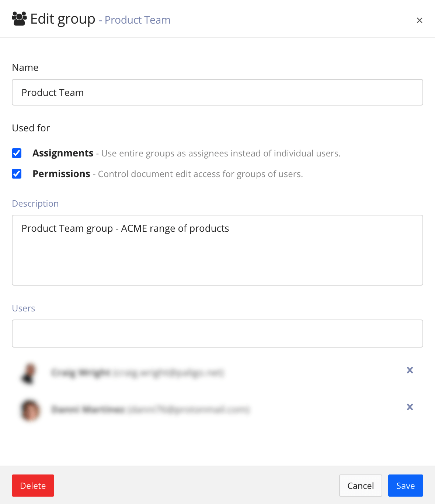Expand the Description section label
The width and height of the screenshot is (435, 504).
tap(35, 203)
